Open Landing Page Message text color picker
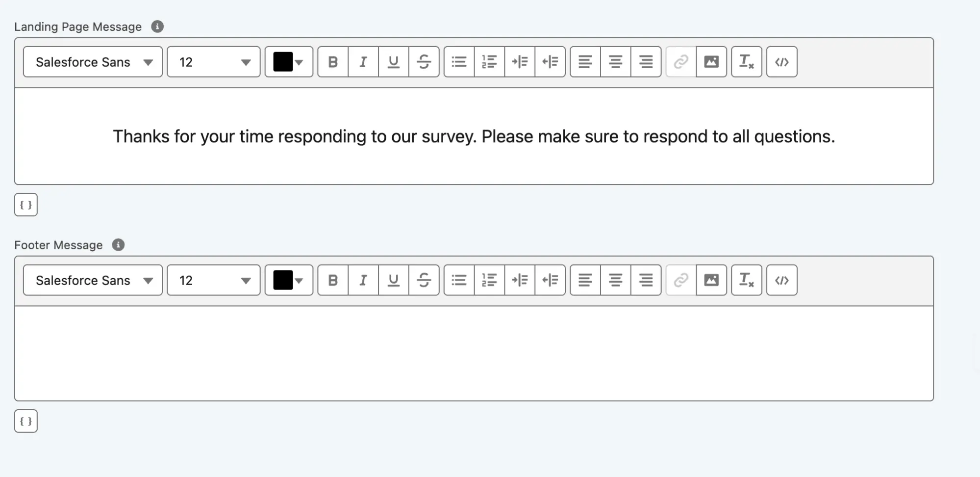This screenshot has height=477, width=980. click(x=289, y=62)
